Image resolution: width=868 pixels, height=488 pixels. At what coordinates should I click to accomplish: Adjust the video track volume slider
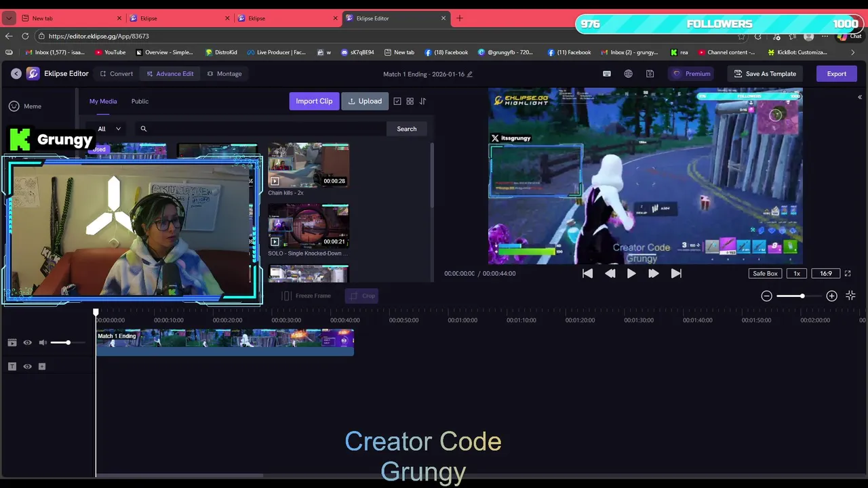coord(68,342)
